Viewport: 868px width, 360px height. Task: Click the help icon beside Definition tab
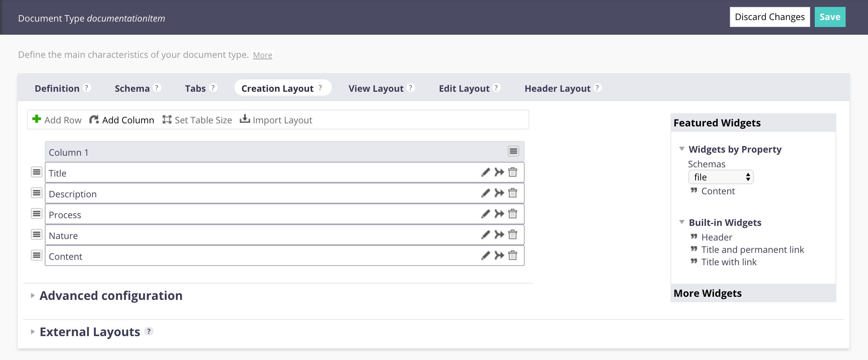point(87,87)
